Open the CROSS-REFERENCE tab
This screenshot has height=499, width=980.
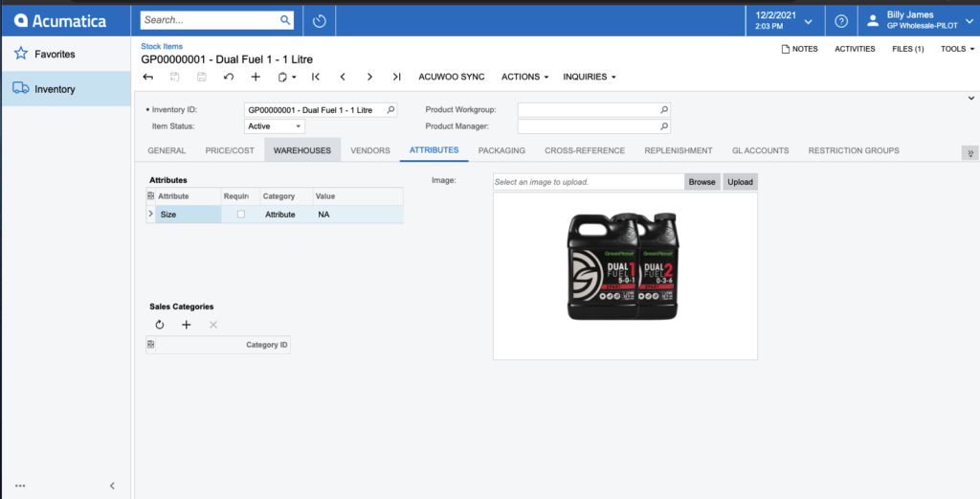585,150
